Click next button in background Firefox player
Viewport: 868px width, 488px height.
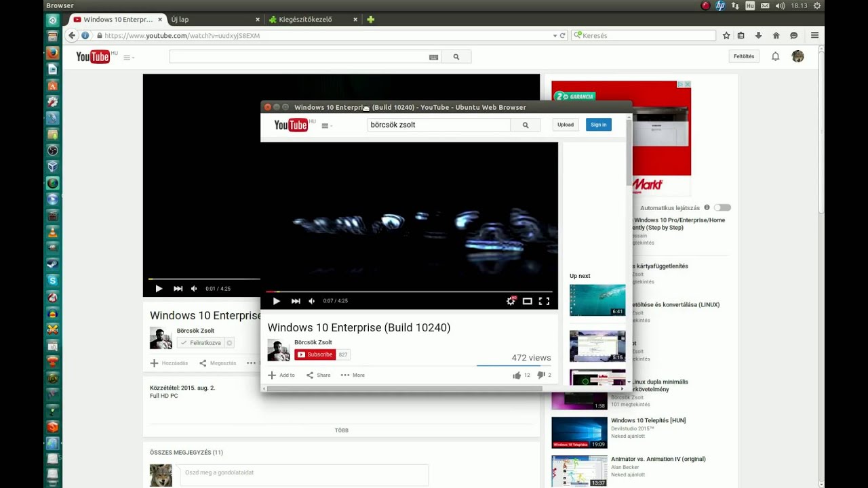pos(178,289)
